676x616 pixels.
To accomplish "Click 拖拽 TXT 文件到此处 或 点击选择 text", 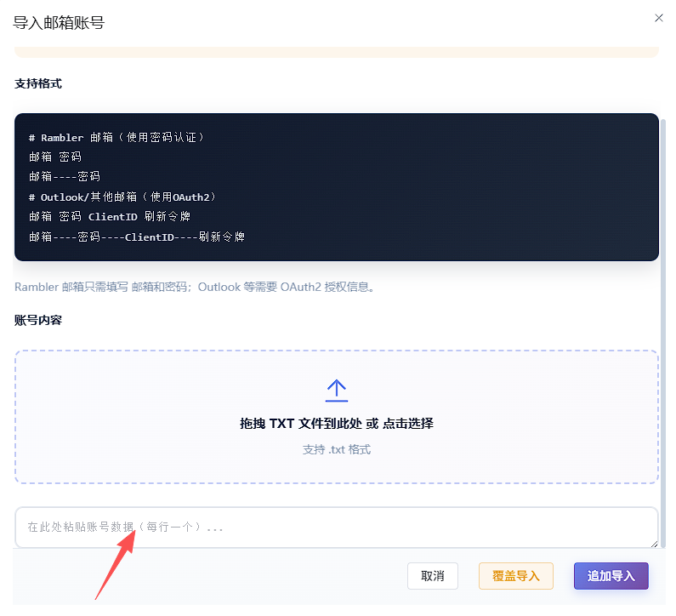I will (336, 424).
